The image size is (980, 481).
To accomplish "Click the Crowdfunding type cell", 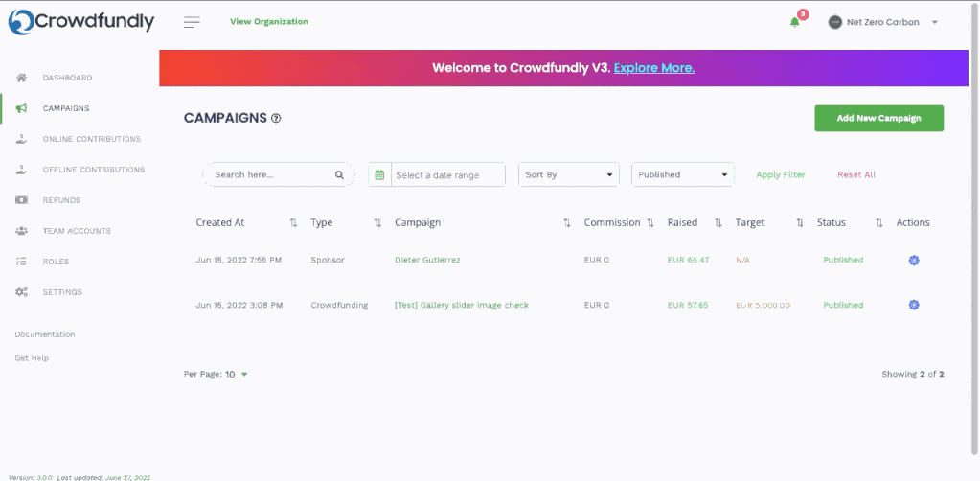I will [339, 306].
